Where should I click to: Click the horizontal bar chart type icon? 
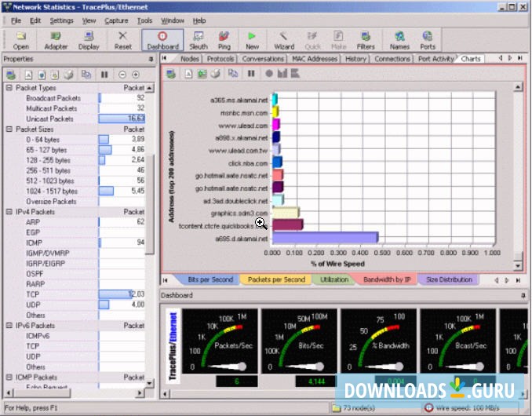(295, 73)
